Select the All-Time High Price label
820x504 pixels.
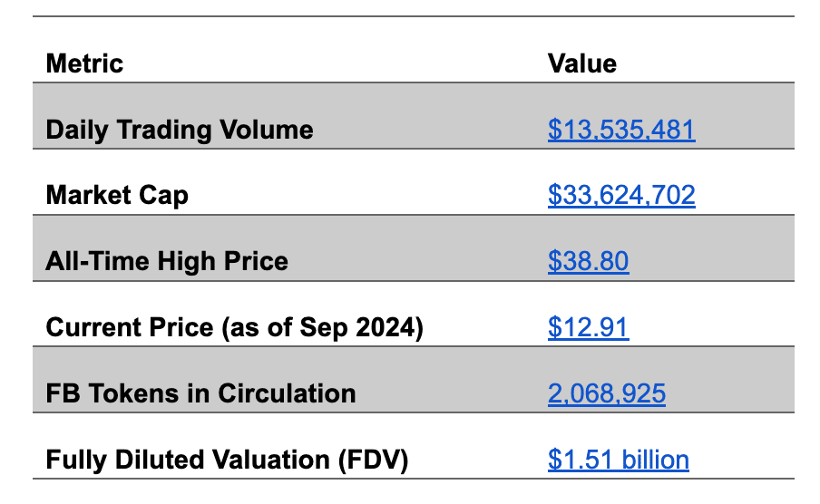click(166, 261)
